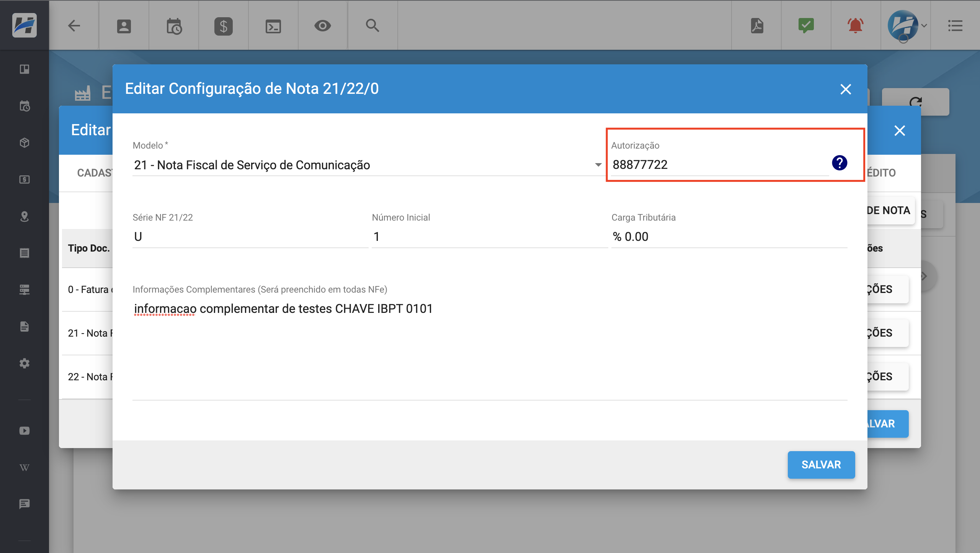Open the money bill icon in left sidebar

(x=24, y=179)
